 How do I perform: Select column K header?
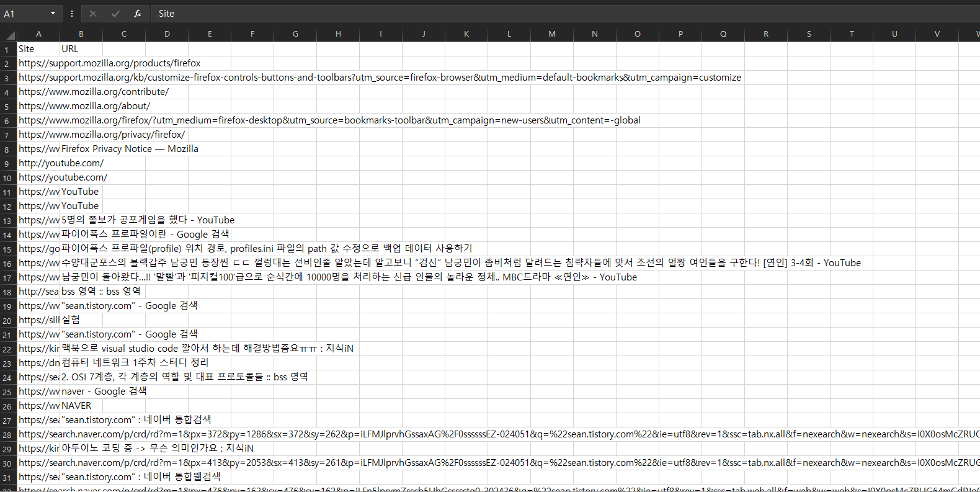[466, 34]
